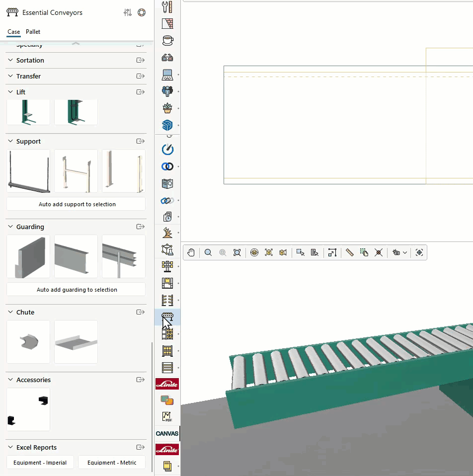473x476 pixels.
Task: Click the globe grid view tool
Action: pos(254,252)
